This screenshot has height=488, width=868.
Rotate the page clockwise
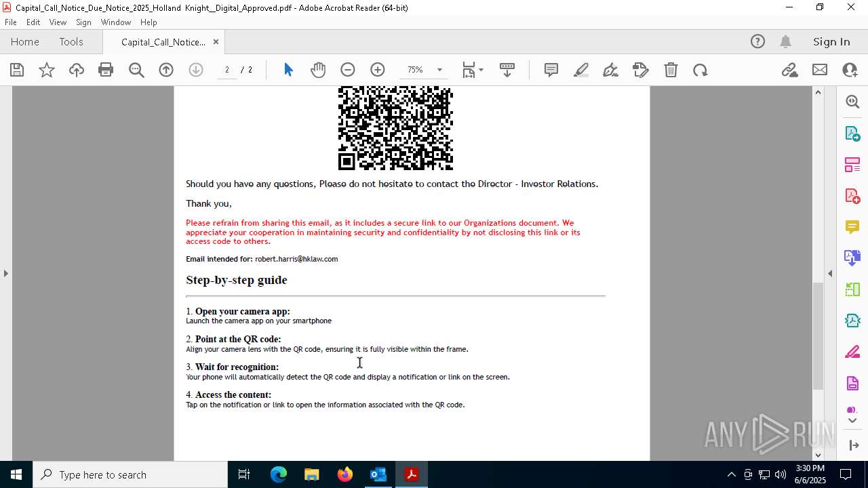(701, 70)
